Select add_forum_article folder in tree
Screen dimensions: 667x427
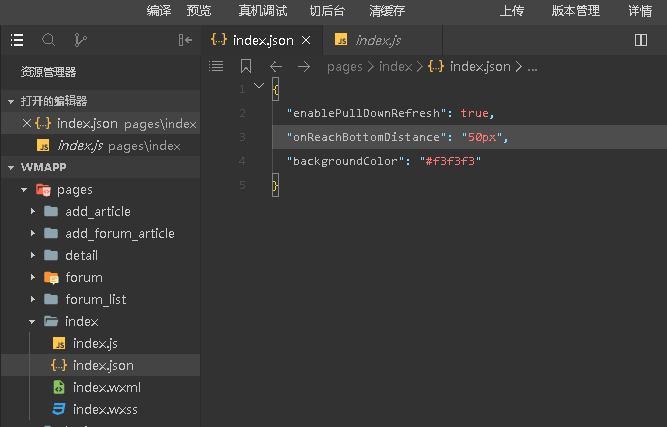click(x=100, y=233)
